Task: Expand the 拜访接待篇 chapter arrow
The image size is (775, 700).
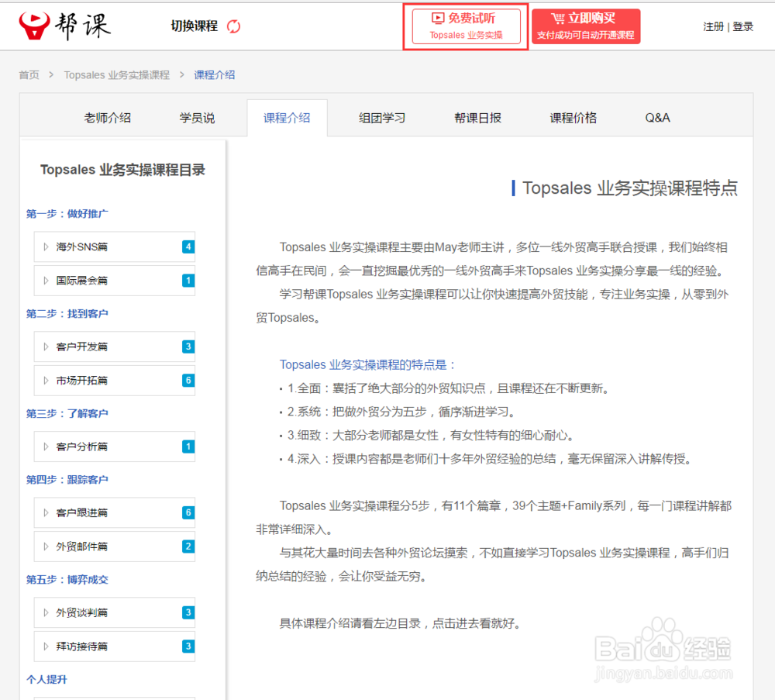Action: (x=46, y=646)
